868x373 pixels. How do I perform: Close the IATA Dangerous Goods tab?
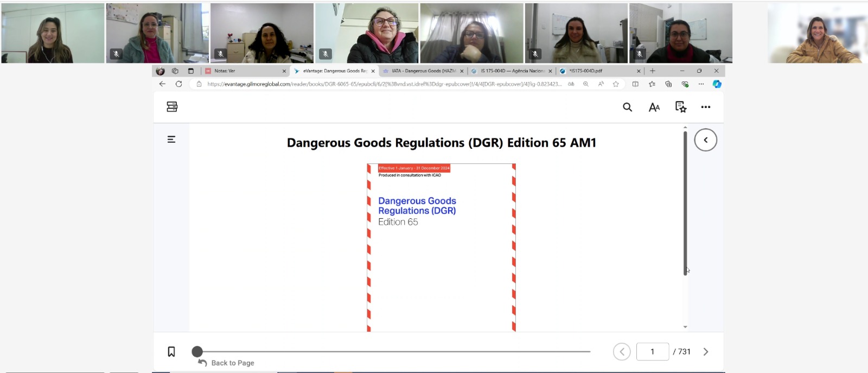click(462, 71)
